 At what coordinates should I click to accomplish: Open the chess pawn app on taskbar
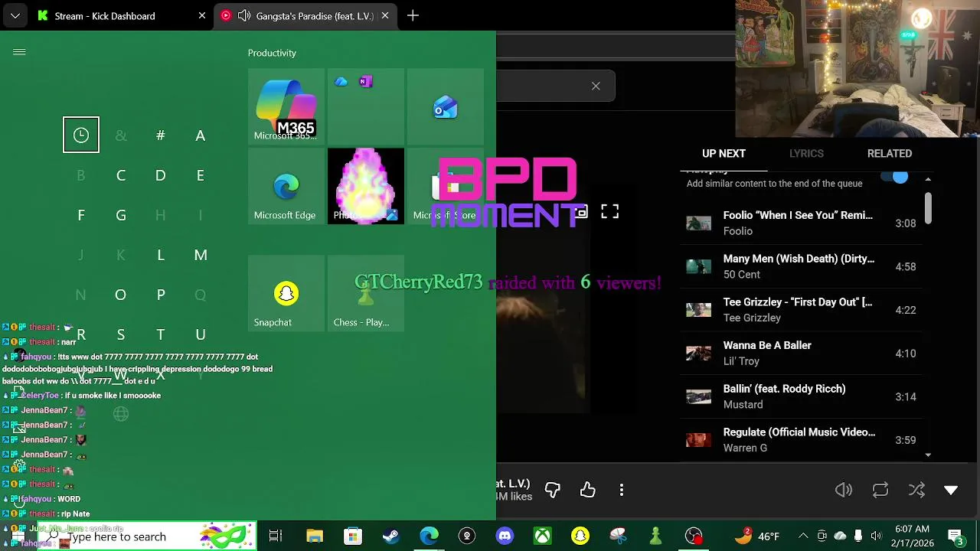point(655,536)
